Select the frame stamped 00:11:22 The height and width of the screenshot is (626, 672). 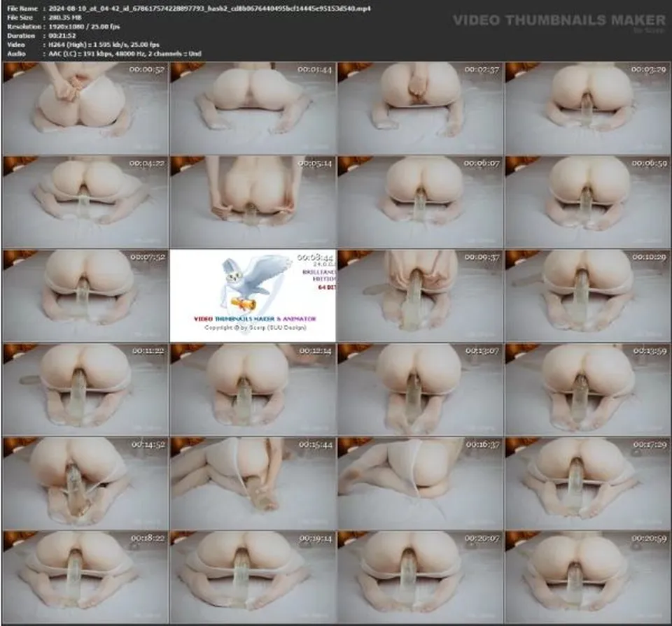85,390
